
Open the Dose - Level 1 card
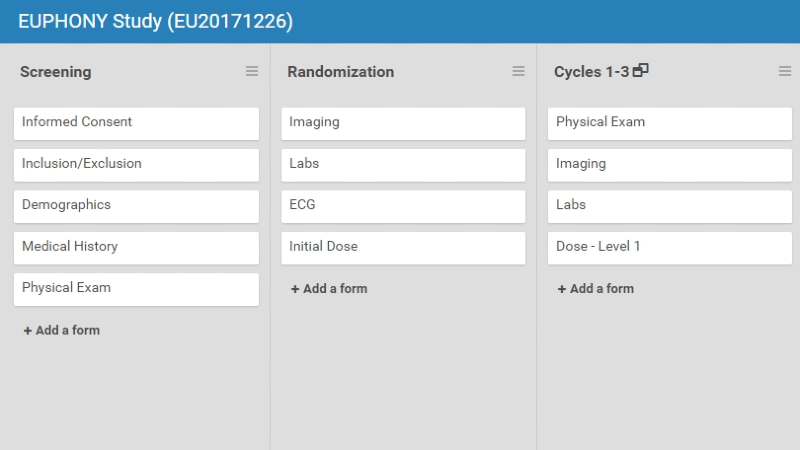point(670,247)
